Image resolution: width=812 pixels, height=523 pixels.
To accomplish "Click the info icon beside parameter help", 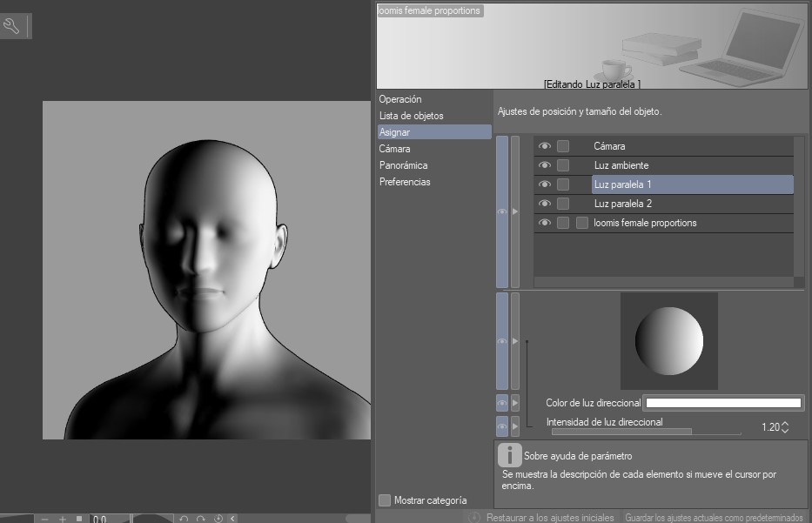I will [509, 455].
